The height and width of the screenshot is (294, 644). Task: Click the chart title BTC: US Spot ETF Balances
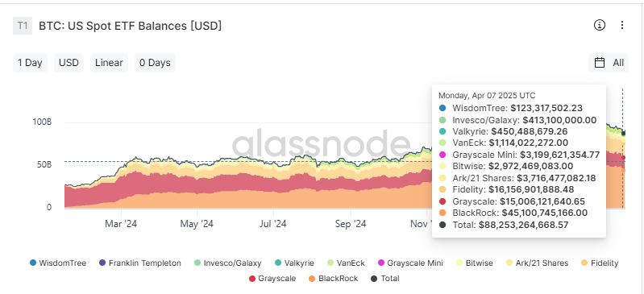(131, 26)
